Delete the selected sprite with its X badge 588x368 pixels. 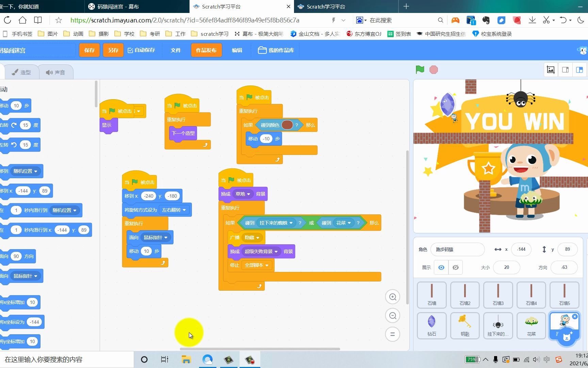click(x=575, y=317)
